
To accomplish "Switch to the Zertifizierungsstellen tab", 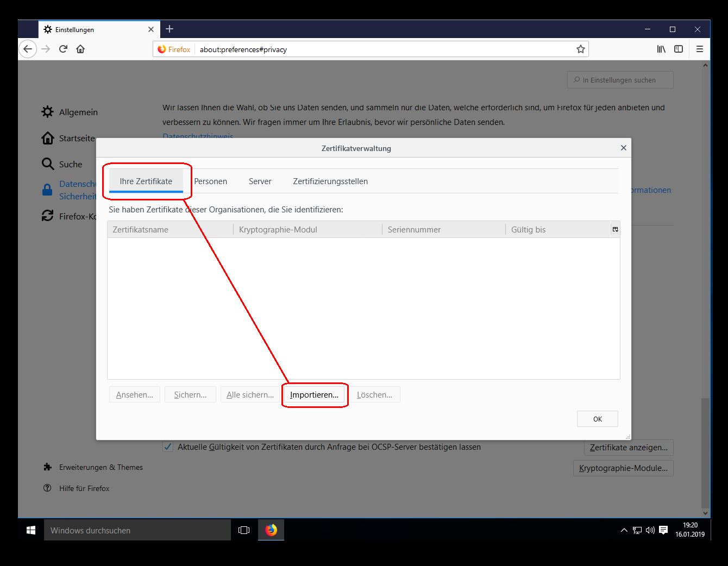I will click(330, 181).
